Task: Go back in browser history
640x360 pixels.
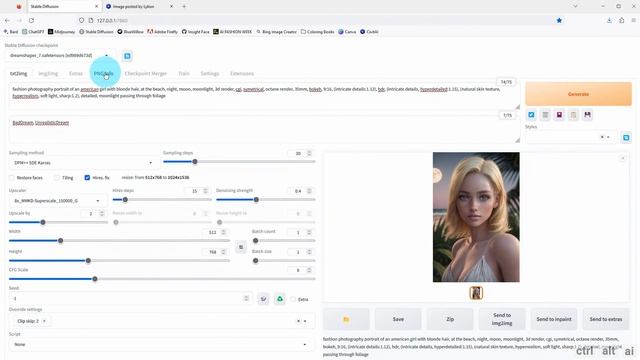Action: click(7, 20)
